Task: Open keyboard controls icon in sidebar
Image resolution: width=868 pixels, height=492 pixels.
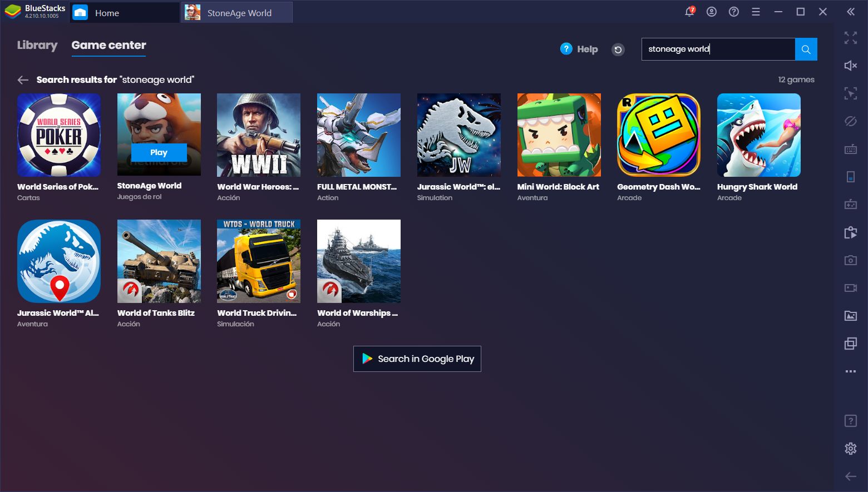Action: pos(851,149)
